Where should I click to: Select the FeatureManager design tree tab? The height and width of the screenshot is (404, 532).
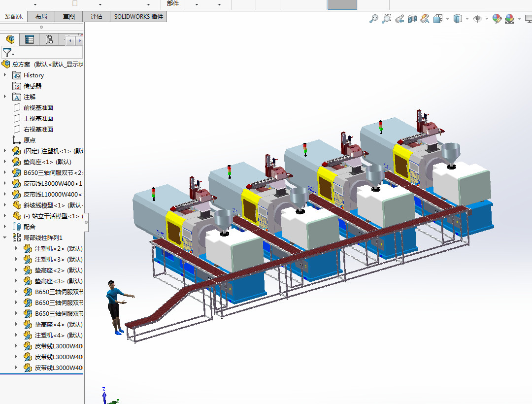point(10,40)
